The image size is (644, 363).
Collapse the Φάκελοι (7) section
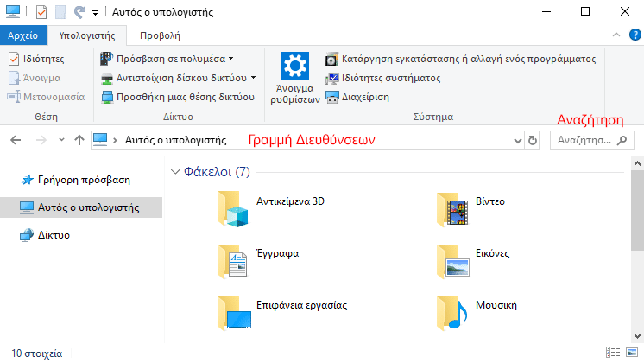(x=175, y=171)
